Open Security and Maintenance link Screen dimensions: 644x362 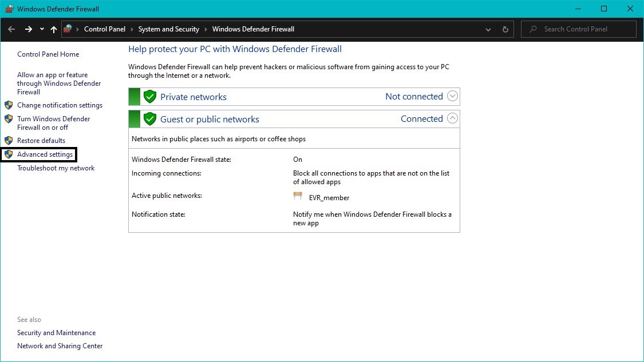click(56, 333)
